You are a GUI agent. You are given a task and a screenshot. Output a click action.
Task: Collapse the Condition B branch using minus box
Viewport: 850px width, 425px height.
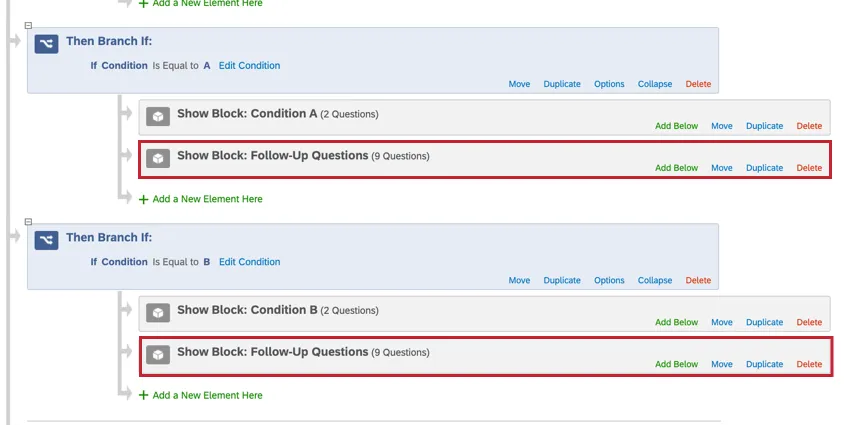click(28, 222)
